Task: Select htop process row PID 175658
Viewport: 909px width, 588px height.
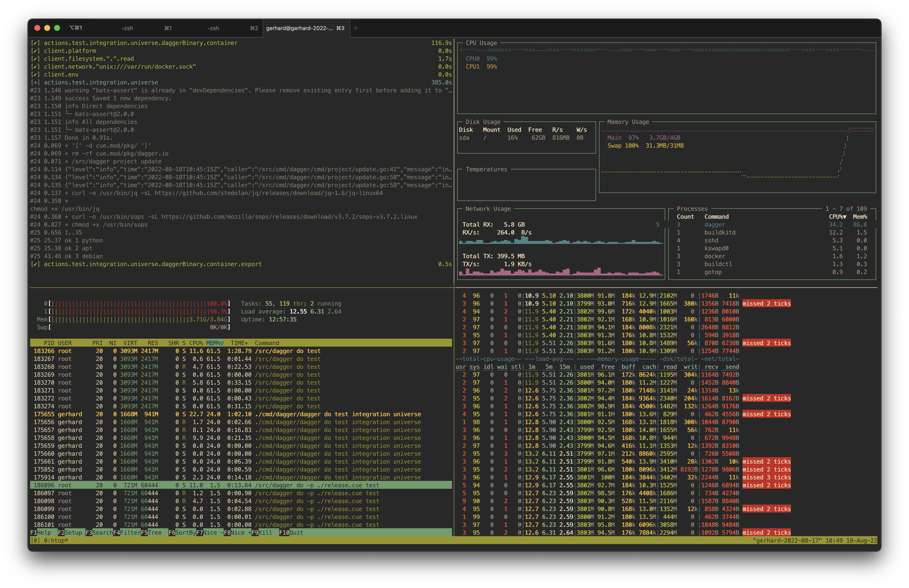Action: [241, 438]
